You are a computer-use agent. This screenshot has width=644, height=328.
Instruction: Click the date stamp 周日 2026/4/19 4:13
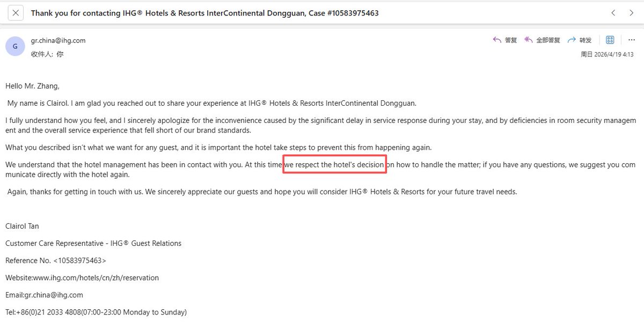(x=607, y=54)
